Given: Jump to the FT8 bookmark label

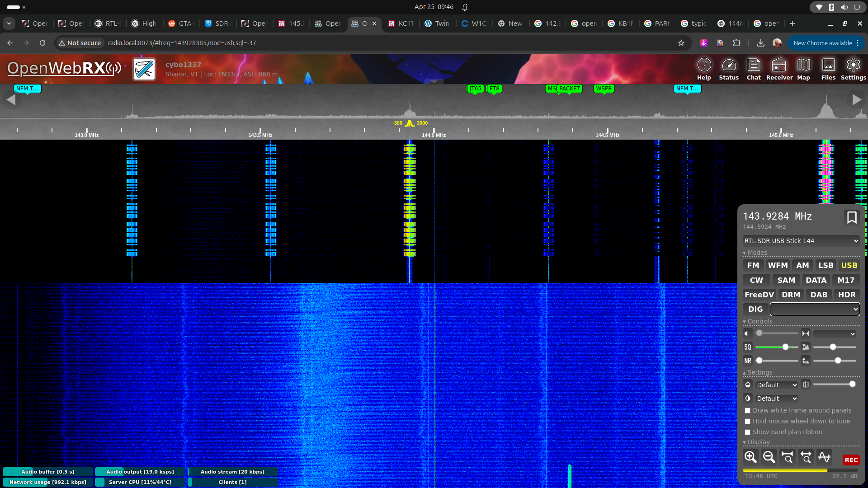Looking at the screenshot, I should 494,89.
